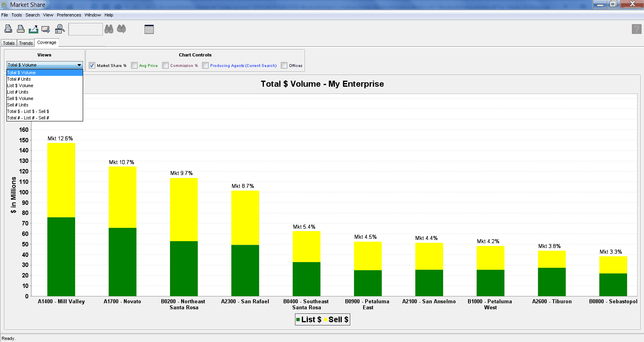The width and height of the screenshot is (644, 342).
Task: Click the 'Mkt 12.6%' label
Action: [60, 138]
